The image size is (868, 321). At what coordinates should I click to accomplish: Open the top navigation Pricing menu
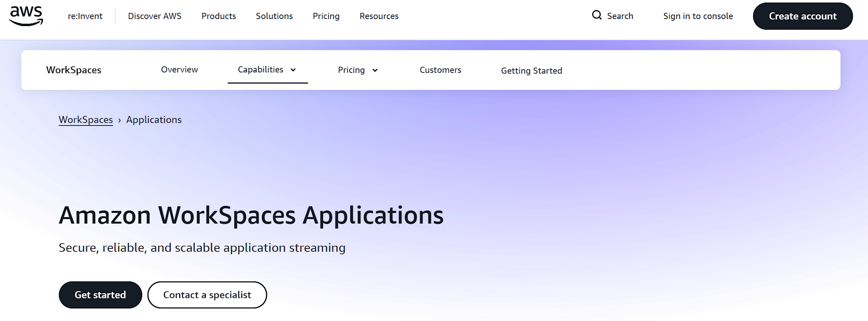pos(326,16)
